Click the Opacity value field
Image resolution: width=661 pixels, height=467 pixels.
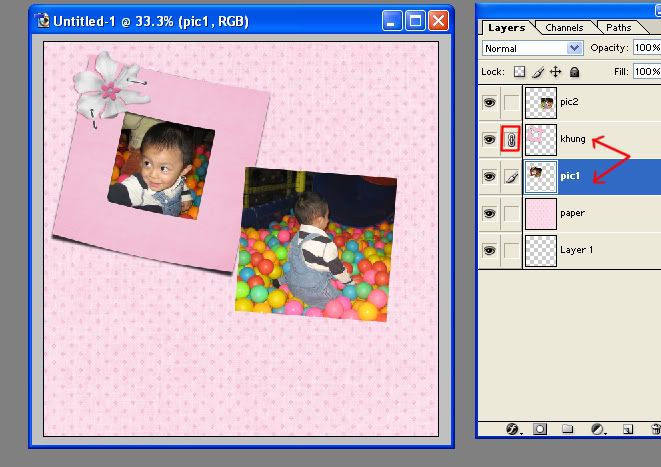tap(647, 48)
